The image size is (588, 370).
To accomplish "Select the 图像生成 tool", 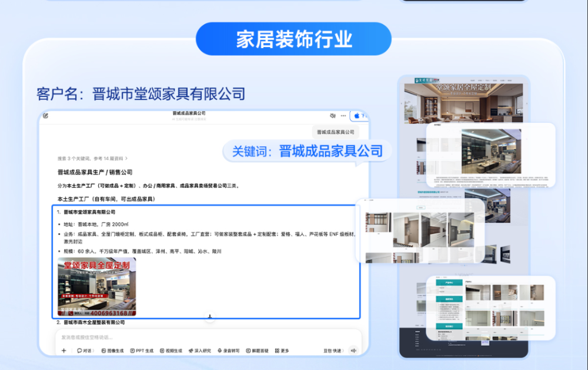I will pyautogui.click(x=112, y=351).
